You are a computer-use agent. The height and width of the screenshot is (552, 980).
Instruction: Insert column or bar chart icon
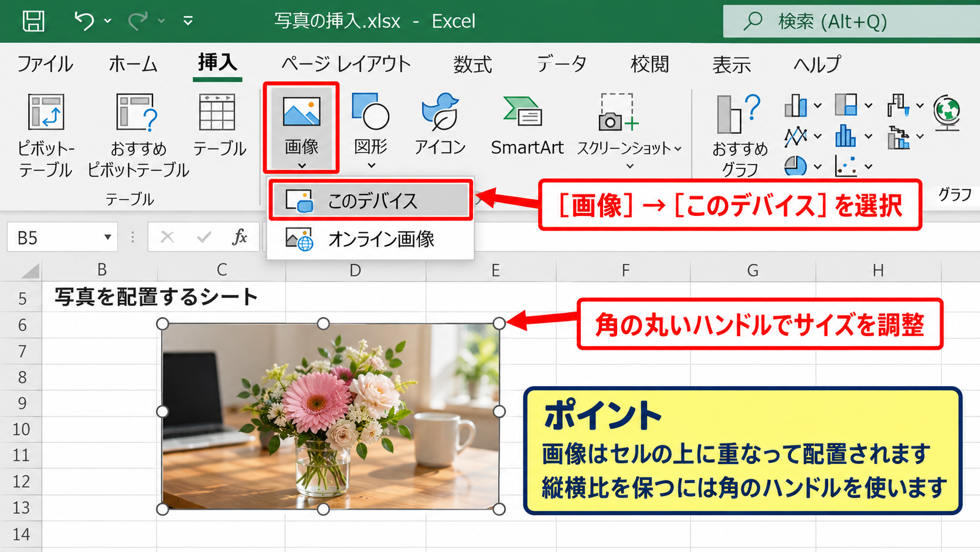[795, 106]
